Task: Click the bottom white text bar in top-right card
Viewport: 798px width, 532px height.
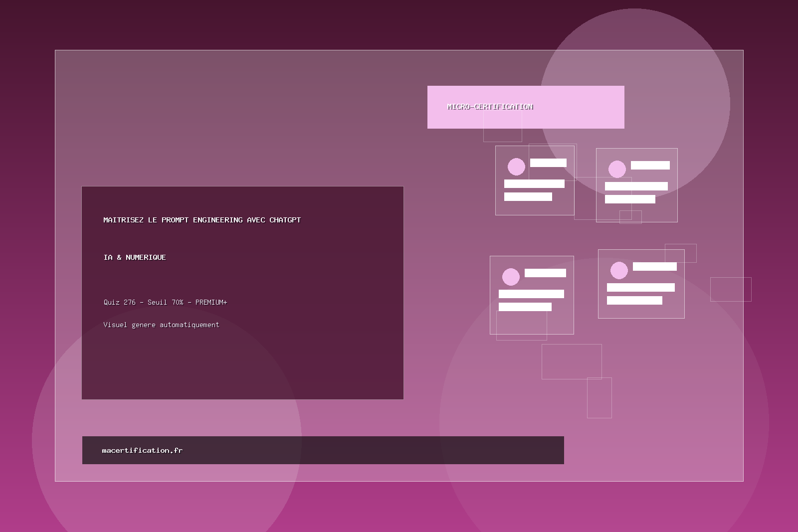Action: (x=630, y=199)
